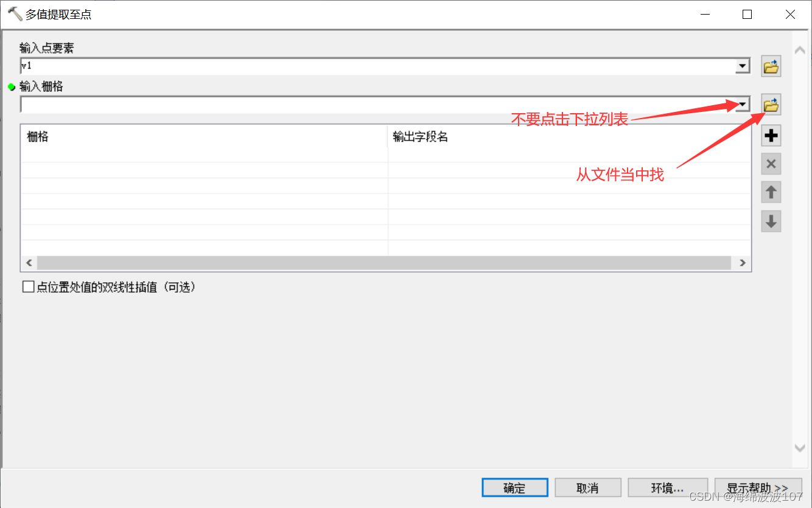
Task: Move selected raster up with arrow icon
Action: (771, 192)
